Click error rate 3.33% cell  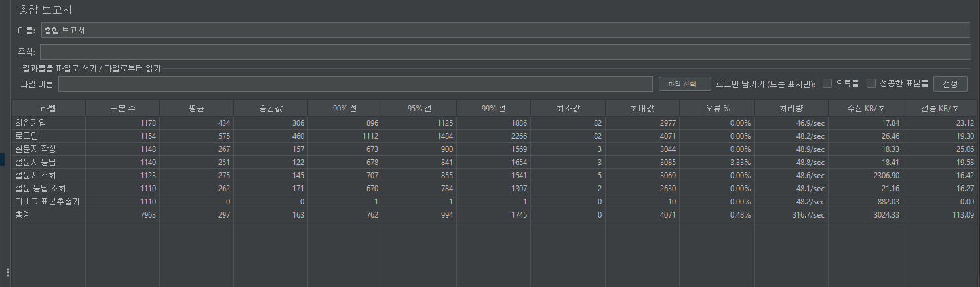point(740,162)
